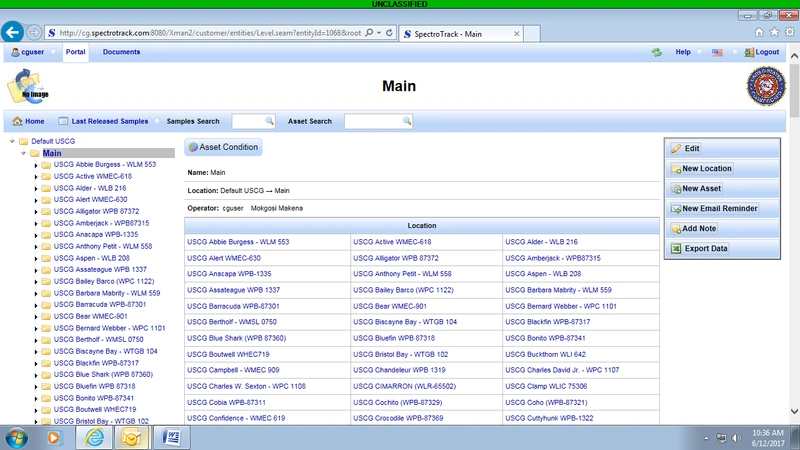This screenshot has height=450, width=800.
Task: Click New Email Reminder button
Action: (714, 208)
